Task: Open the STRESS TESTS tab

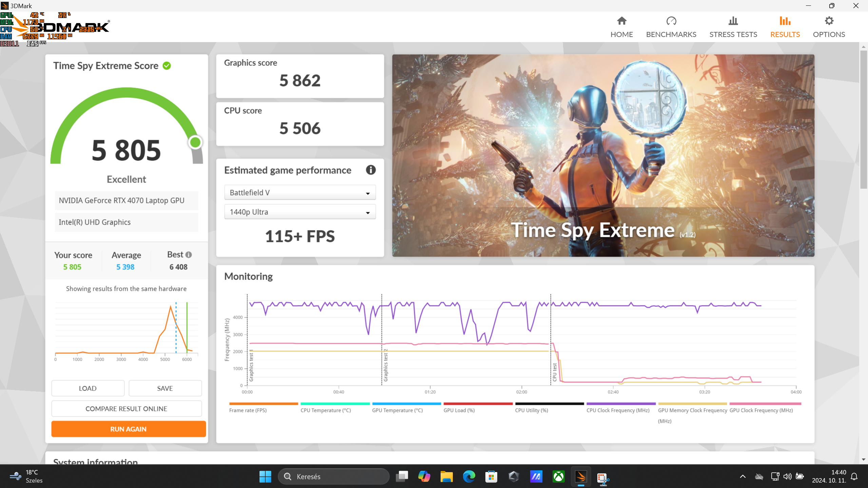Action: coord(733,27)
